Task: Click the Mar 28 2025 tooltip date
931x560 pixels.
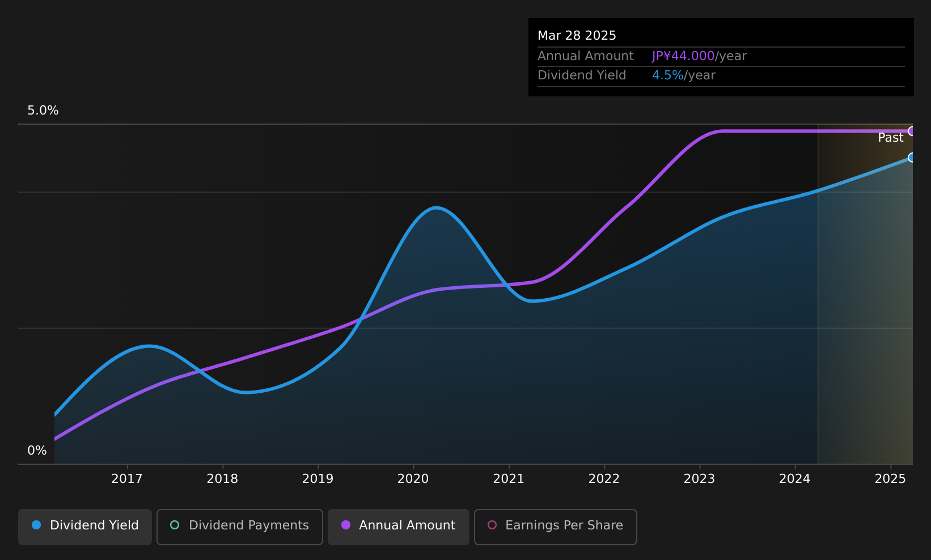Action: point(577,36)
